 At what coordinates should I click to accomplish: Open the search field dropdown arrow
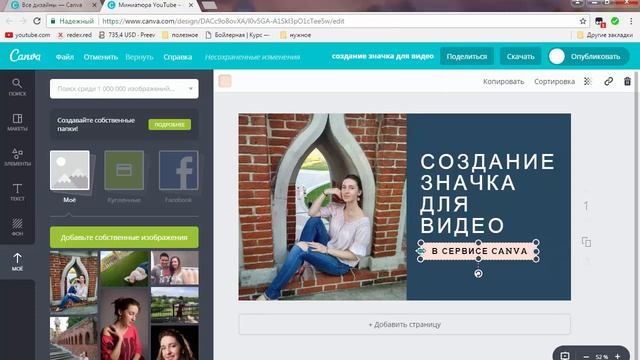(191, 89)
